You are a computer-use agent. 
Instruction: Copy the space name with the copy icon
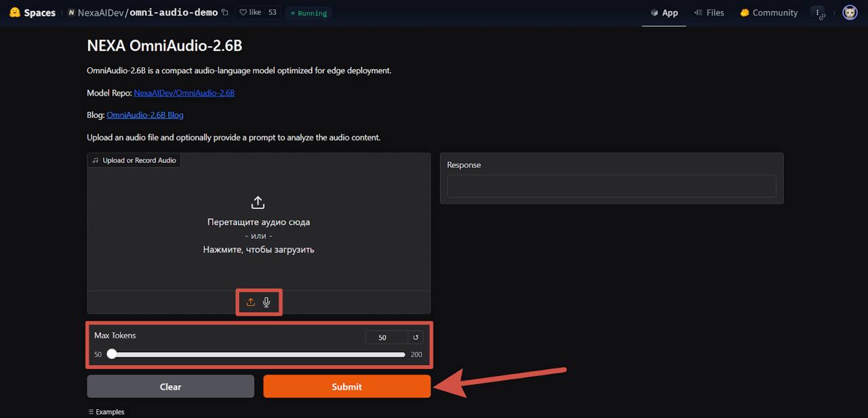225,12
